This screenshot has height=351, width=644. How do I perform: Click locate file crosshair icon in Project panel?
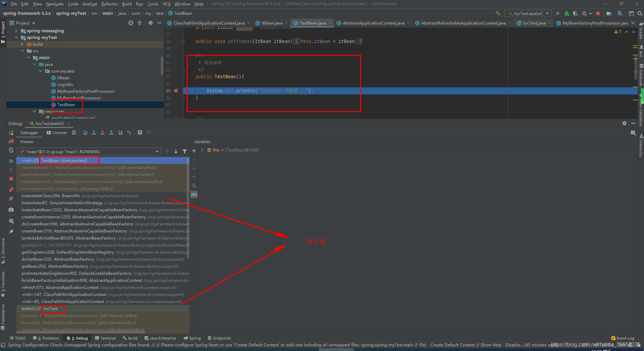131,23
